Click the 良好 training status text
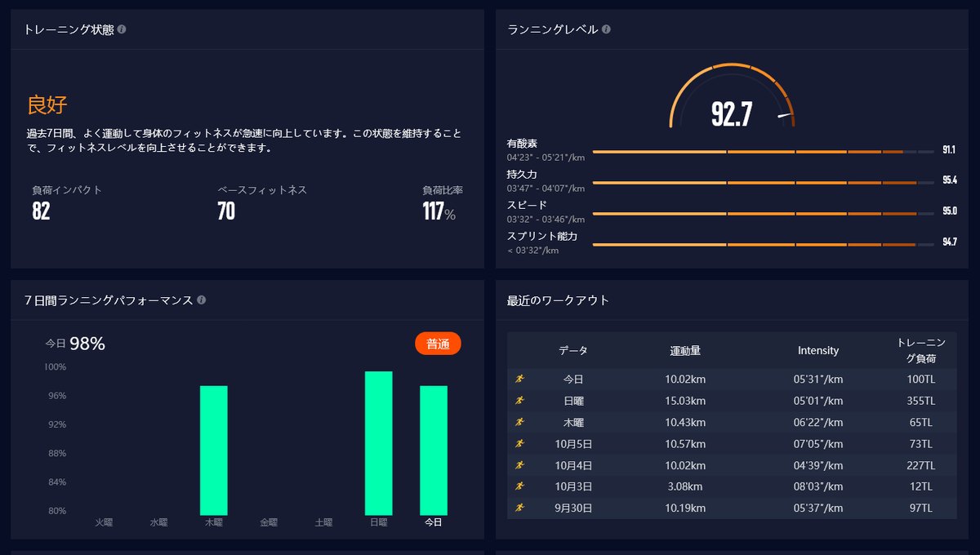This screenshot has height=555, width=980. coord(47,104)
